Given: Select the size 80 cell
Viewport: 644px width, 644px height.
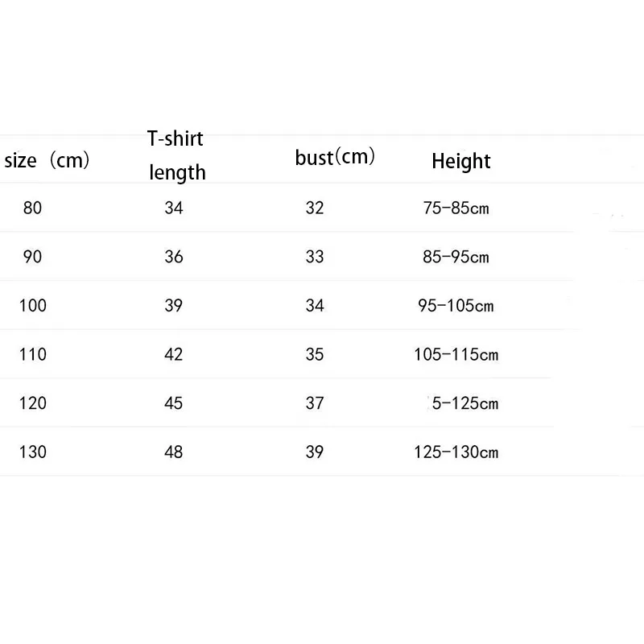Looking at the screenshot, I should click(x=32, y=208).
